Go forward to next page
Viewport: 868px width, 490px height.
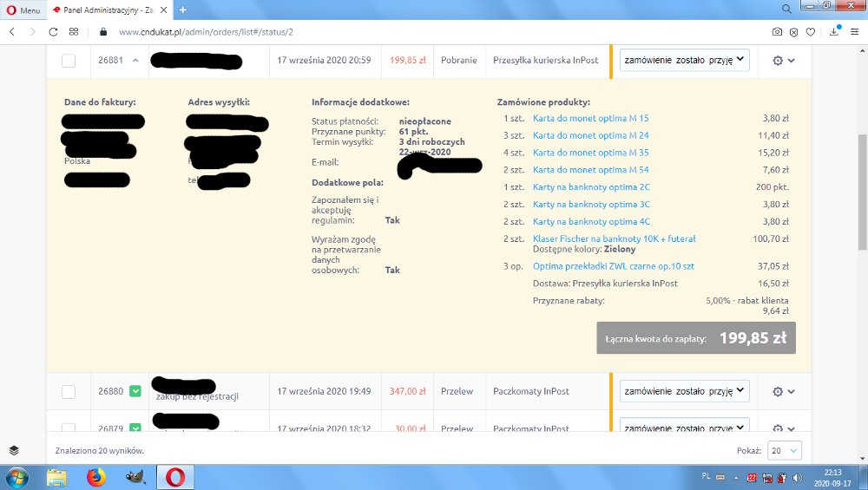(32, 32)
